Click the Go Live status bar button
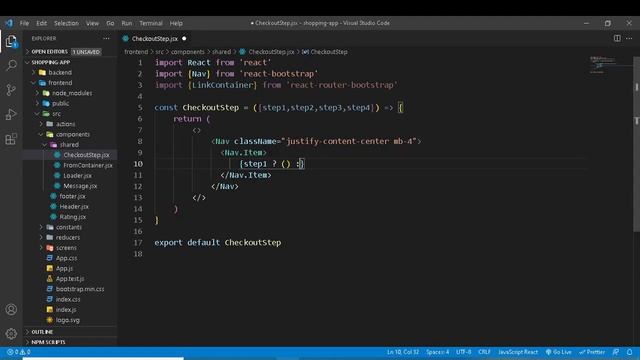This screenshot has height=360, width=640. point(558,352)
